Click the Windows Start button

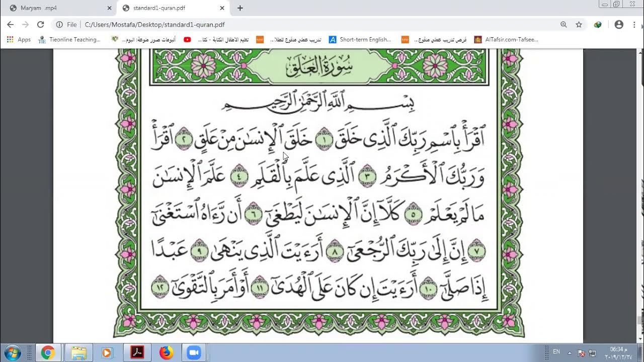click(12, 352)
